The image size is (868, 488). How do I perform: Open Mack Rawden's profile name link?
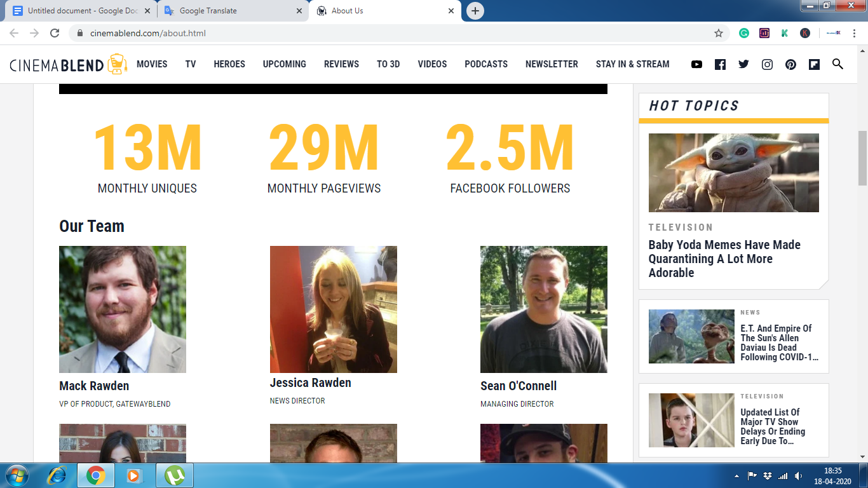click(x=94, y=386)
